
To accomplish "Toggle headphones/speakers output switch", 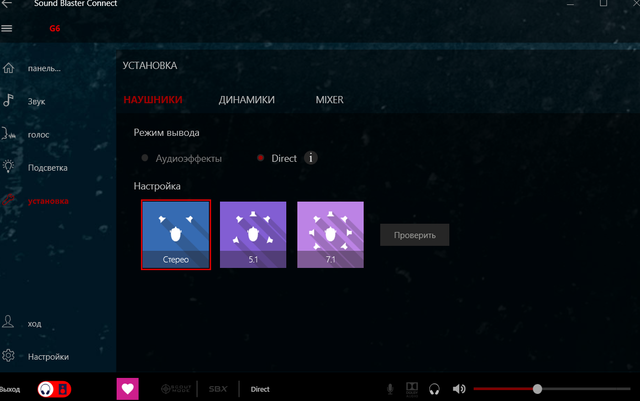I will pyautogui.click(x=54, y=389).
